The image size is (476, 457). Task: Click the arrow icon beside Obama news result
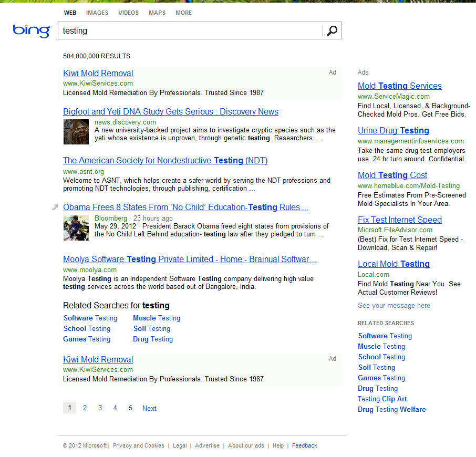[x=55, y=207]
